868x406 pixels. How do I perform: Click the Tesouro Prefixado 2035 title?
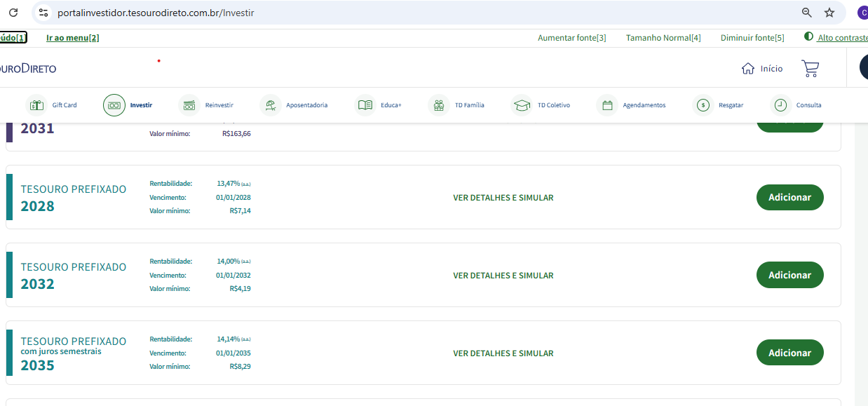pyautogui.click(x=74, y=353)
